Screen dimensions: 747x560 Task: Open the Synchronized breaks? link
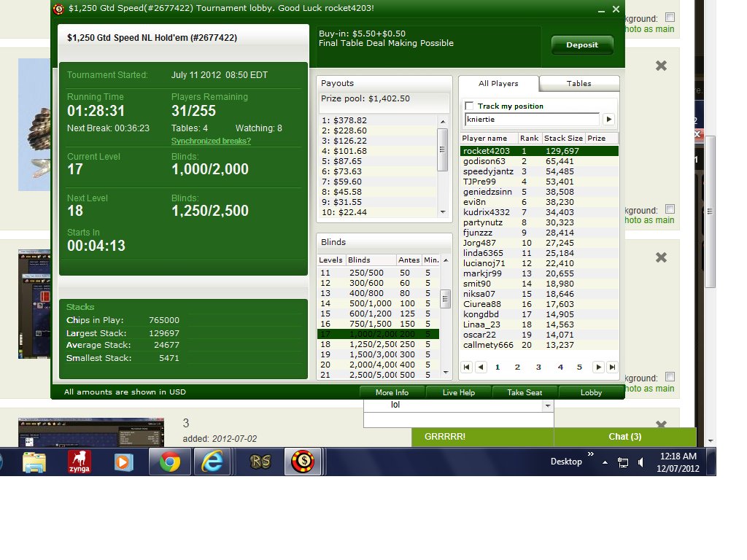211,141
